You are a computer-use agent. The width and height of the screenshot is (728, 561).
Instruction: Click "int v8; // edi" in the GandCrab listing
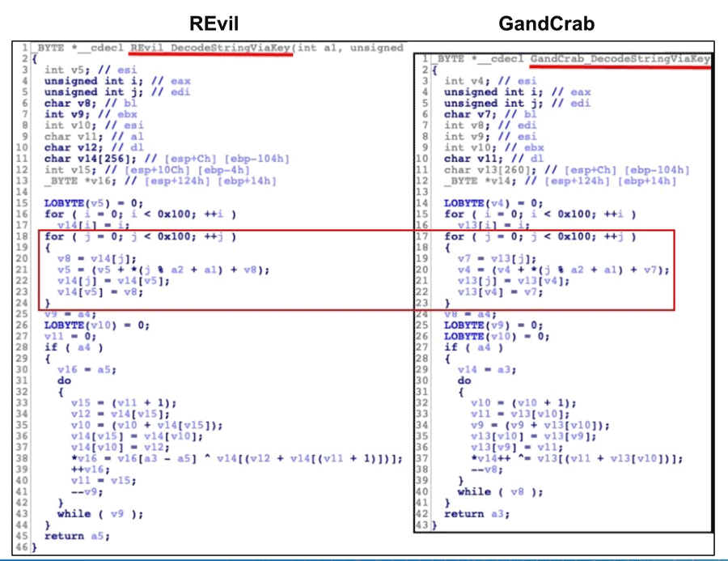[490, 125]
